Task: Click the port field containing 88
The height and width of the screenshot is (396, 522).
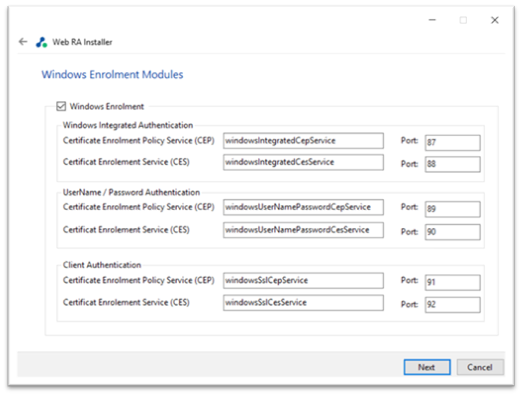Action: 453,164
